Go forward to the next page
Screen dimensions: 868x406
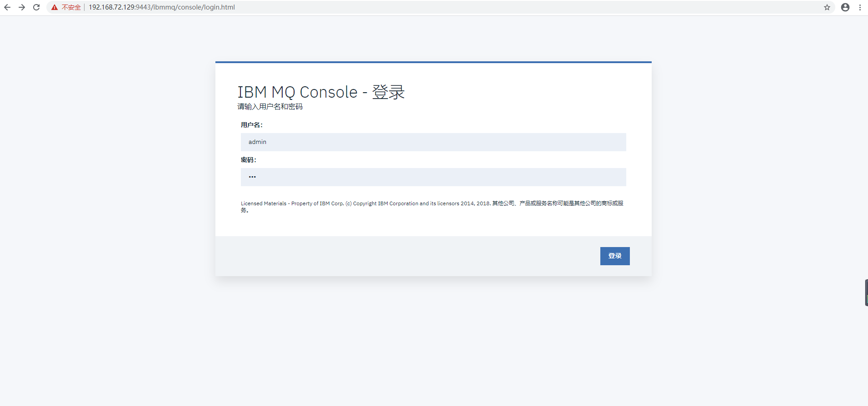coord(22,7)
